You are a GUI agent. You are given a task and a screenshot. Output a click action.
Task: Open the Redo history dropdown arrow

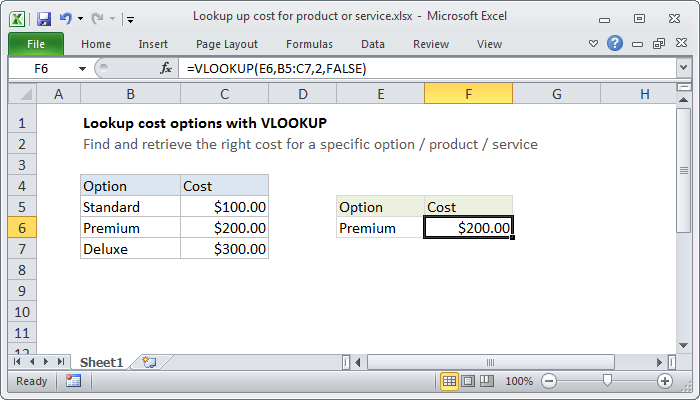click(x=112, y=19)
